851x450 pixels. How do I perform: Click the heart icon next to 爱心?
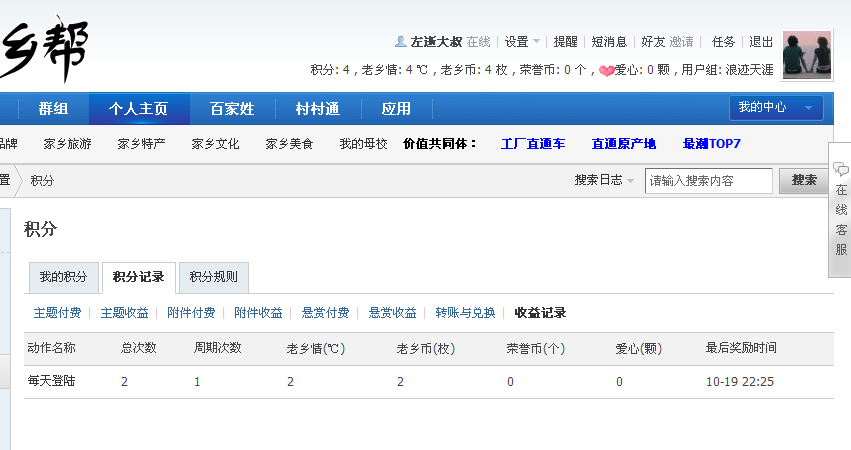(606, 71)
